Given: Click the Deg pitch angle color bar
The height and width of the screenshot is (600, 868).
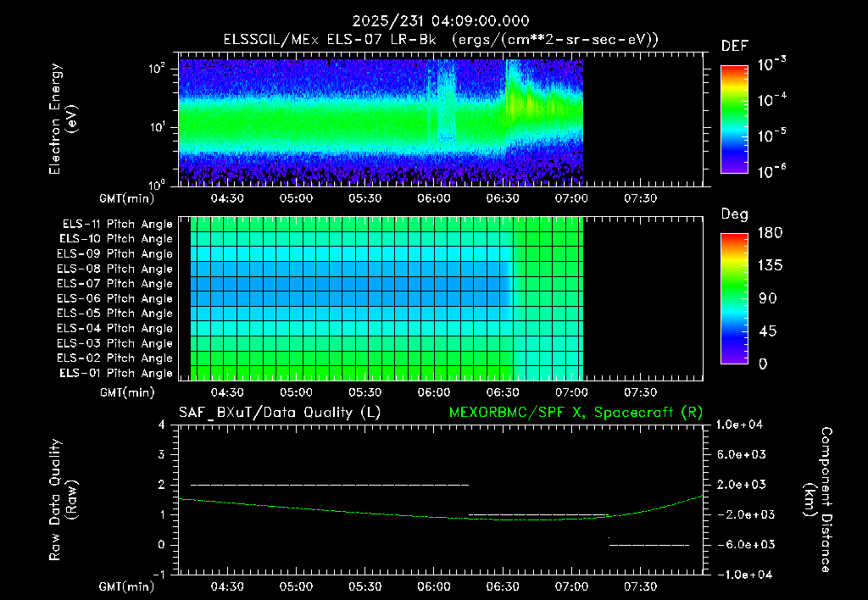Looking at the screenshot, I should pos(734,298).
